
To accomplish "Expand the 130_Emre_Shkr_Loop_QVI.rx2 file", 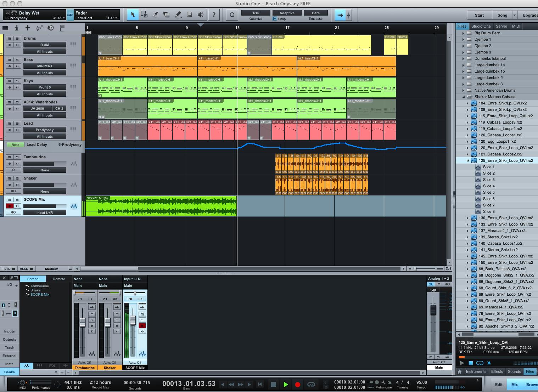I will pos(467,218).
